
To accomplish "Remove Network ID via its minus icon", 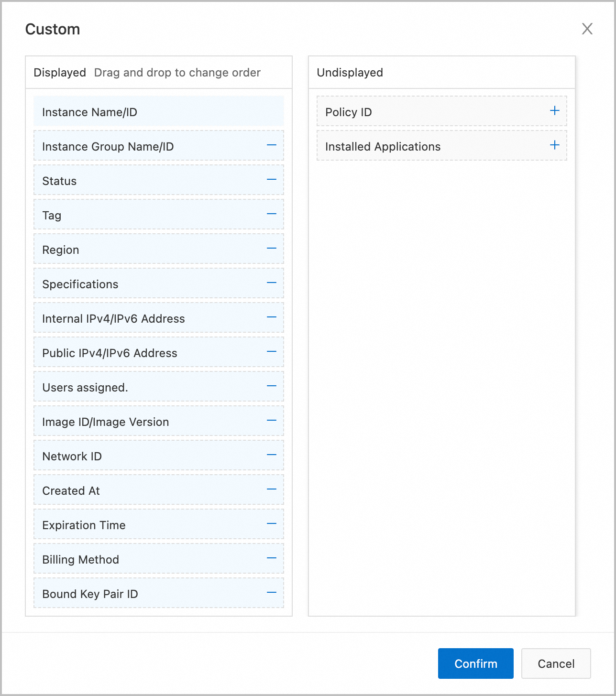I will 272,455.
